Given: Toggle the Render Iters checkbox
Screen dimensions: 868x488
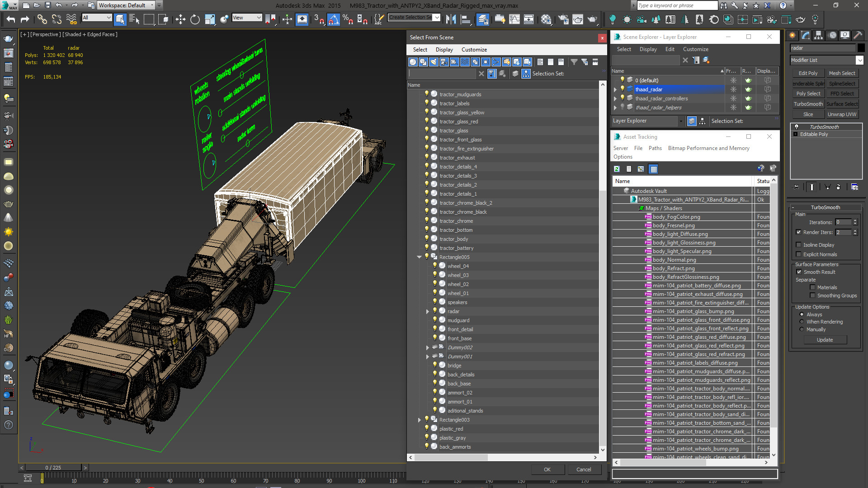Looking at the screenshot, I should click(798, 232).
